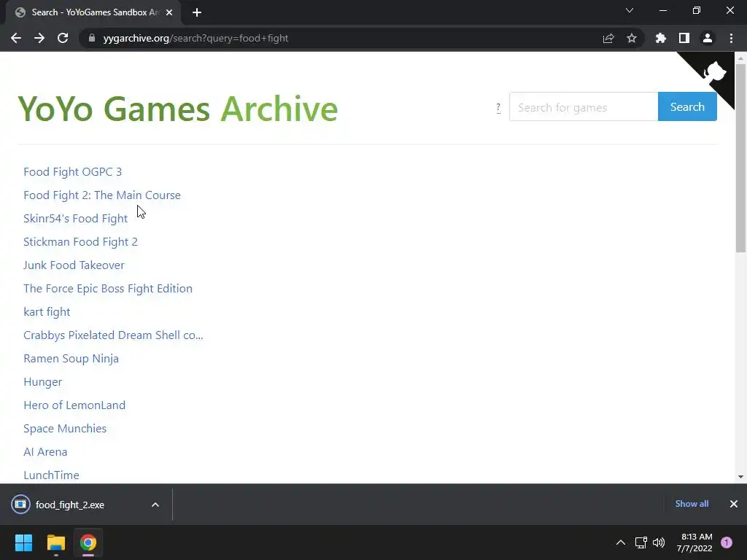
Task: Open Chrome extensions puzzle icon
Action: point(661,38)
